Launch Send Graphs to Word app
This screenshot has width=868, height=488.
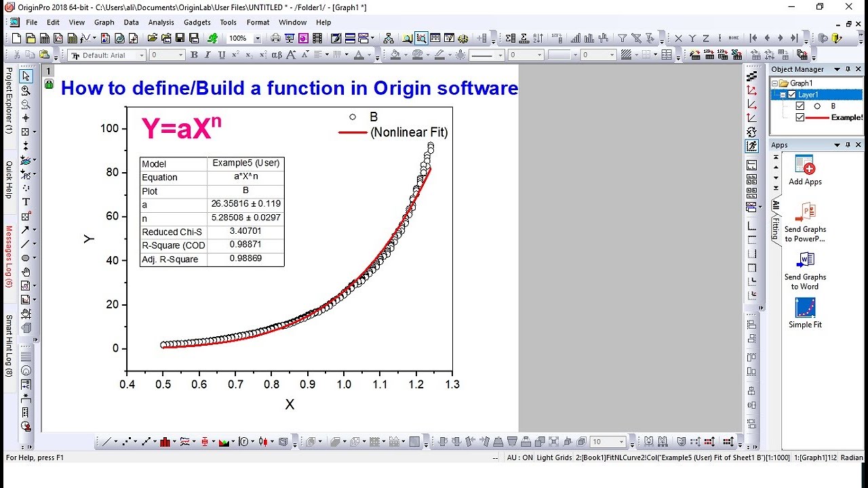coord(805,270)
